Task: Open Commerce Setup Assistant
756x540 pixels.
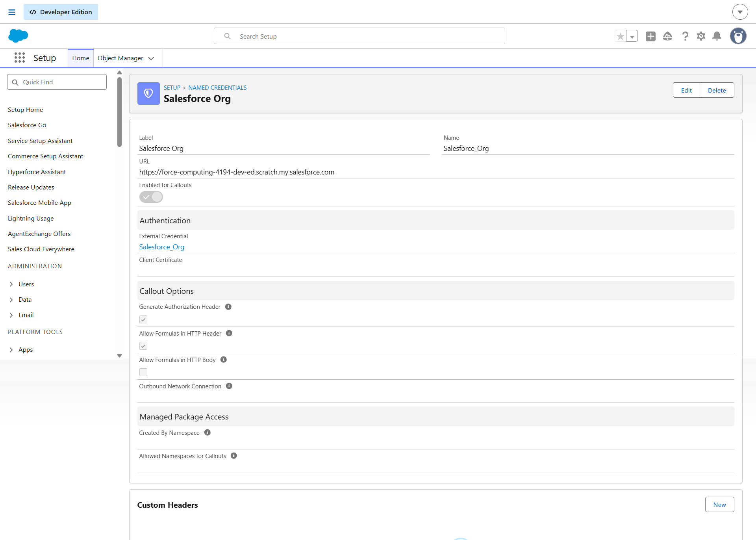Action: (46, 156)
